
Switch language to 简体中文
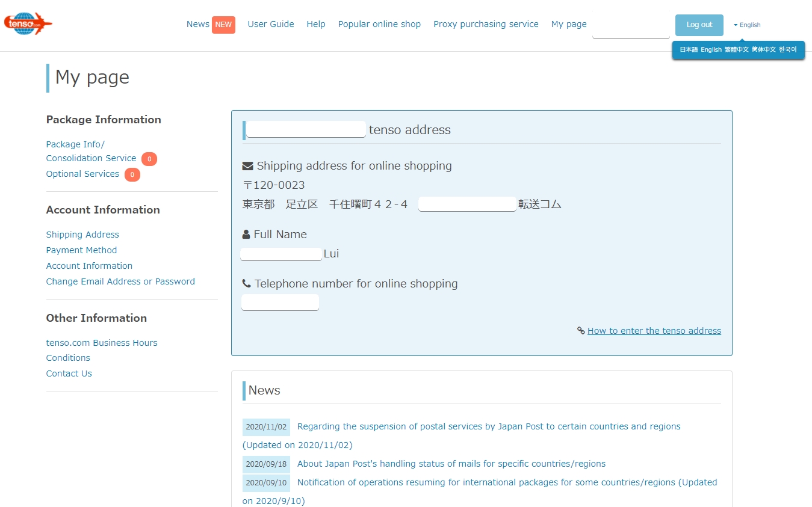tap(764, 50)
